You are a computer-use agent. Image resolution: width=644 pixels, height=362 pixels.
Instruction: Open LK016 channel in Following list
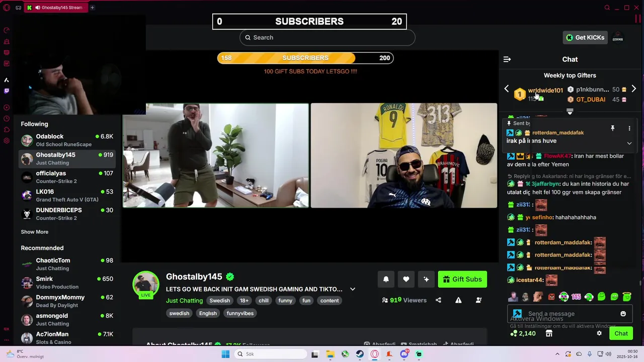point(67,196)
